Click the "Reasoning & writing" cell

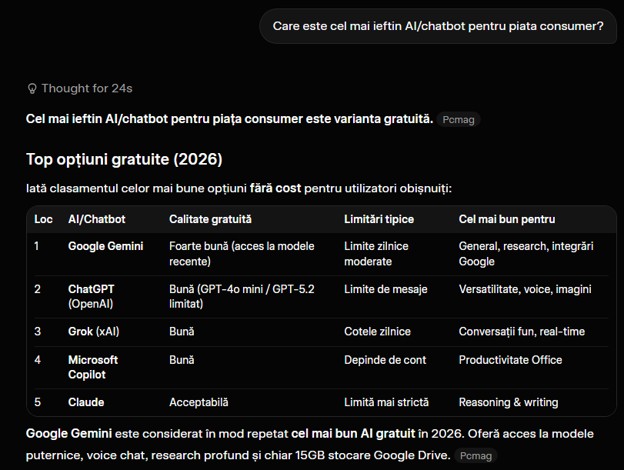point(508,402)
